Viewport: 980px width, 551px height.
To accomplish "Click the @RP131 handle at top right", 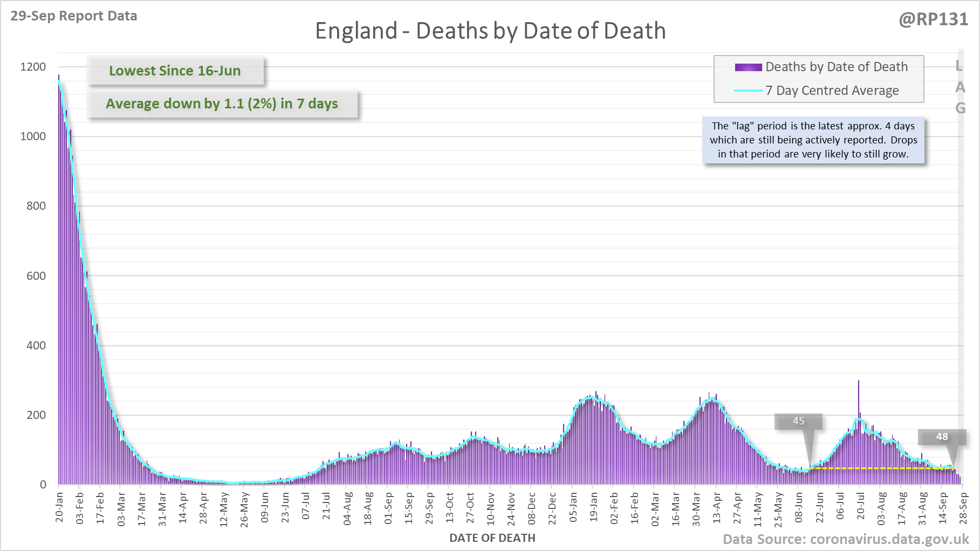I will click(x=933, y=19).
